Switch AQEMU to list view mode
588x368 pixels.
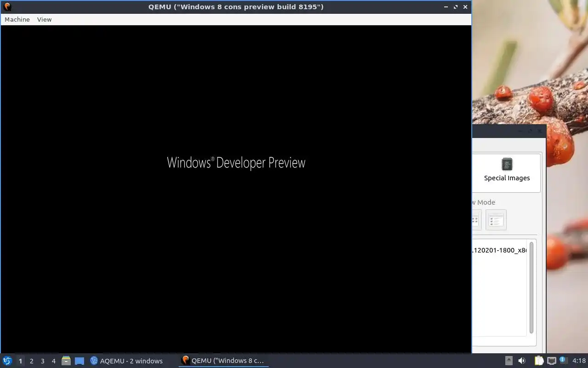tap(496, 220)
